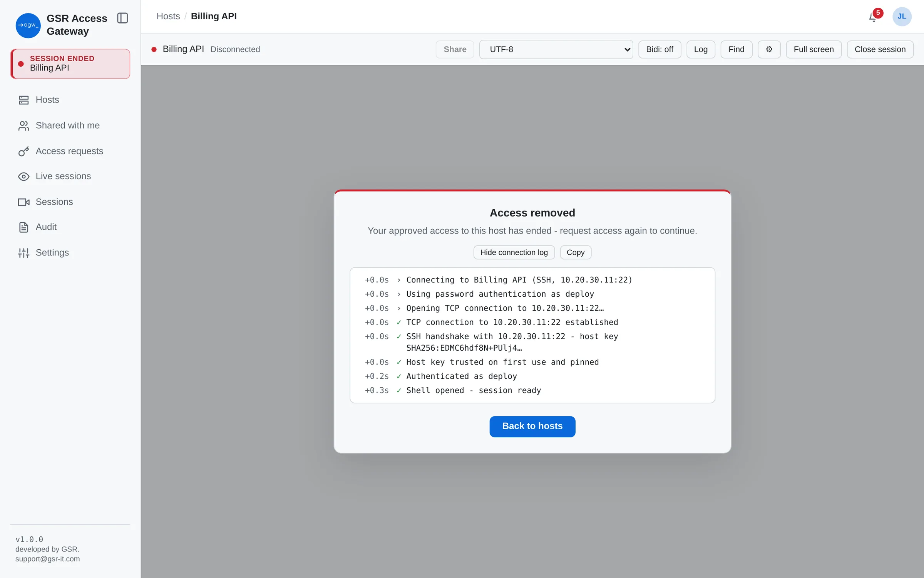Click the Close session button
Screen dimensions: 924x578
tap(880, 49)
